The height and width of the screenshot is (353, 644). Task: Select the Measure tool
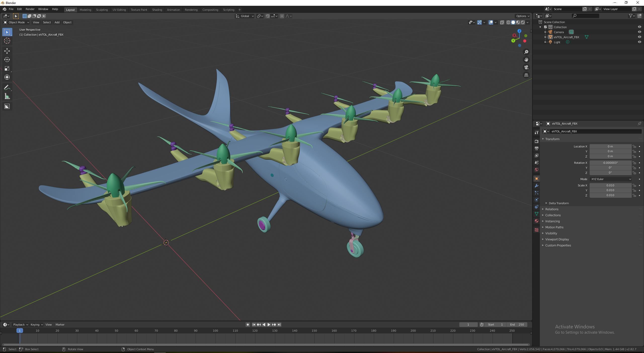pyautogui.click(x=7, y=97)
